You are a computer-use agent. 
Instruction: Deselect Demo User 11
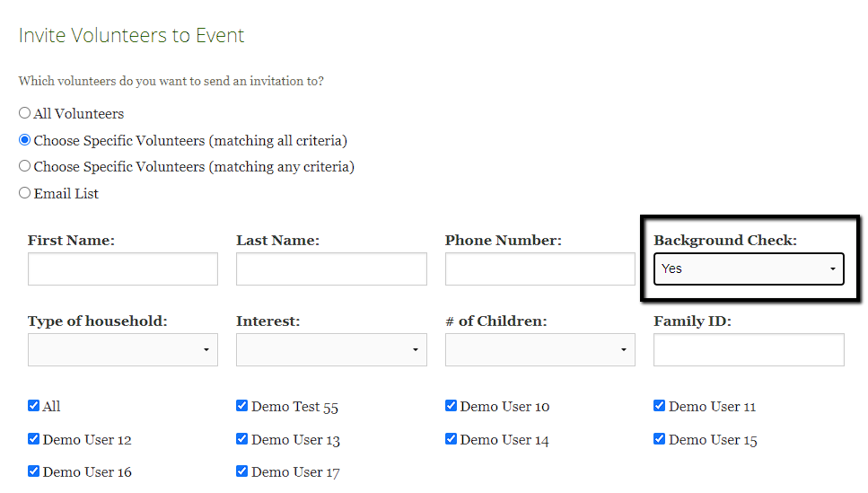[660, 406]
